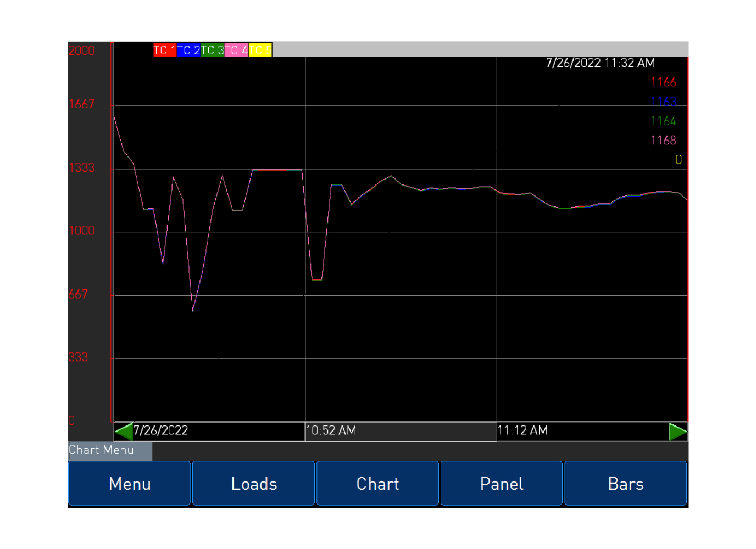Click the 2000 y-axis scale label
The image size is (756, 549).
[82, 51]
